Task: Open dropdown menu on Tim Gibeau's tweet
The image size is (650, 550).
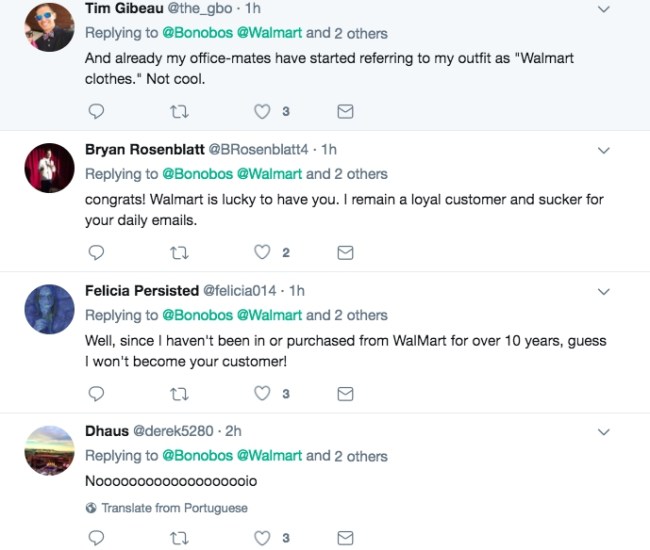Action: (x=604, y=9)
